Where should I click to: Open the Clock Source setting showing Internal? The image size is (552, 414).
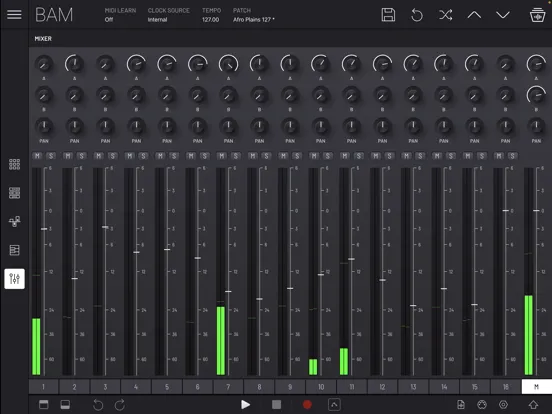168,15
